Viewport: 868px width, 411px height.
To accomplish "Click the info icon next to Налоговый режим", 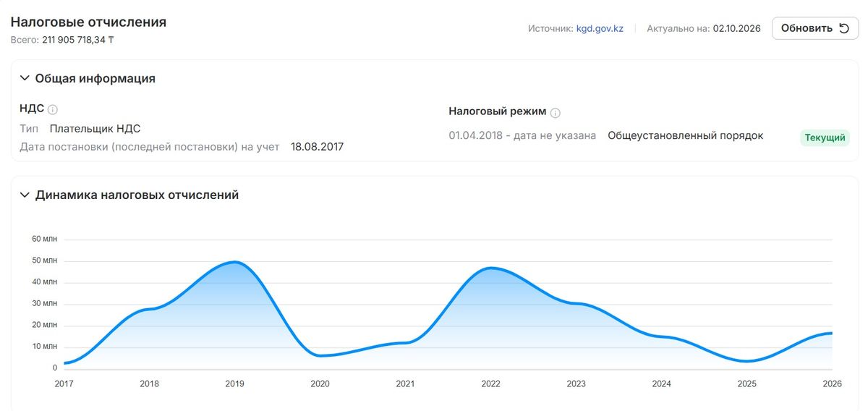I will (556, 113).
